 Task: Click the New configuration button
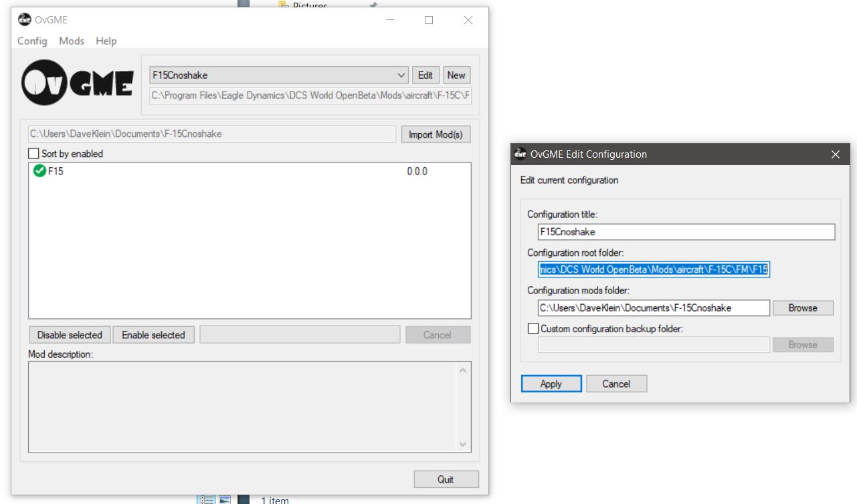coord(456,75)
